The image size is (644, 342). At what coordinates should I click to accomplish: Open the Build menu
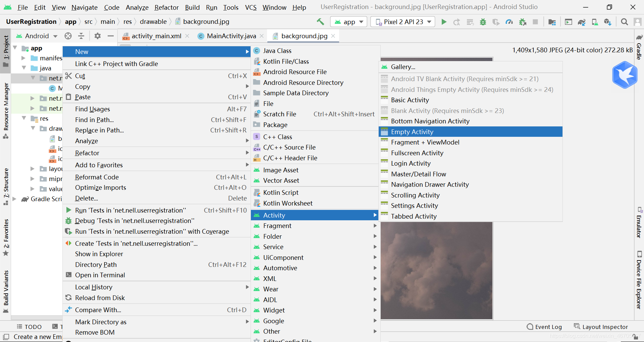[192, 7]
